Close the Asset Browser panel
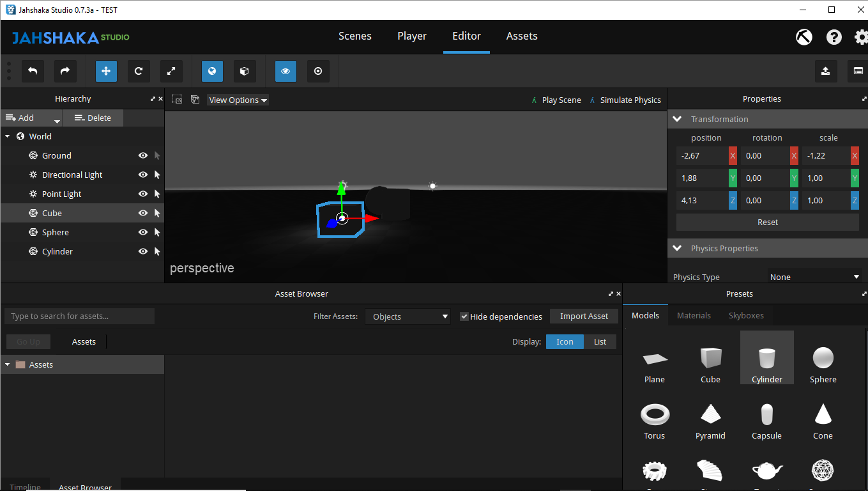The width and height of the screenshot is (868, 491). tap(618, 294)
